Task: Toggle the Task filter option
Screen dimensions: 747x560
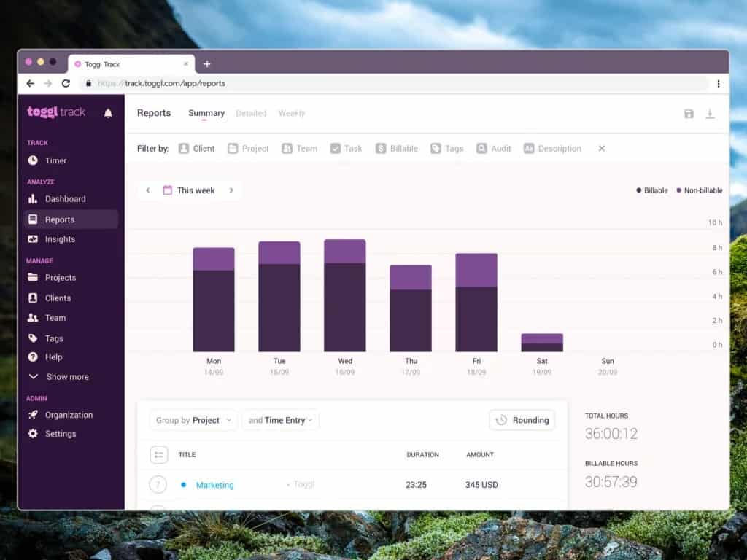Action: tap(346, 149)
